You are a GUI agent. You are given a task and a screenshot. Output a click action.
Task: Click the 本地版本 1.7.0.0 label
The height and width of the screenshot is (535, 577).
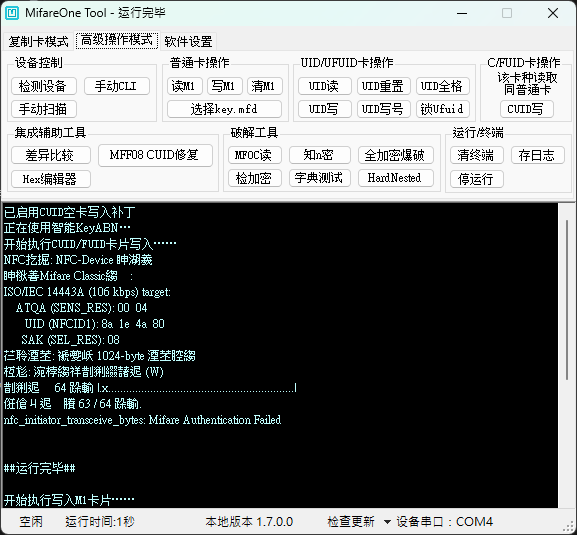tap(249, 522)
